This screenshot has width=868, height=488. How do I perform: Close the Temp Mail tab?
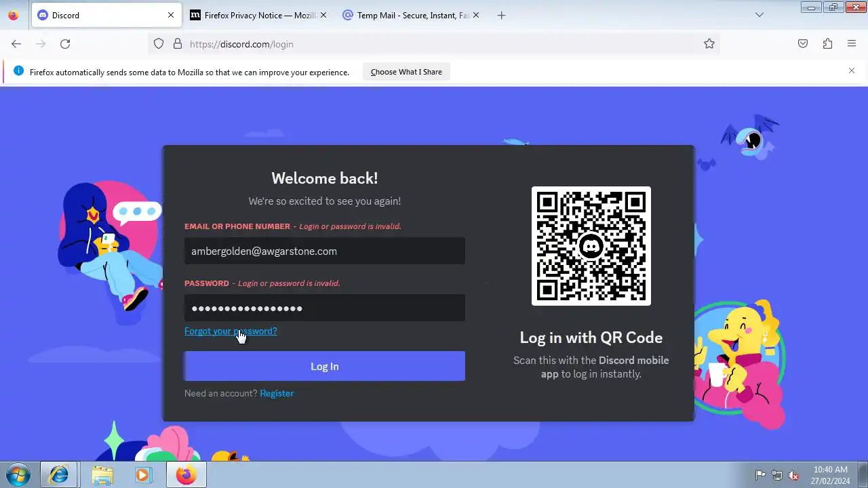[476, 15]
